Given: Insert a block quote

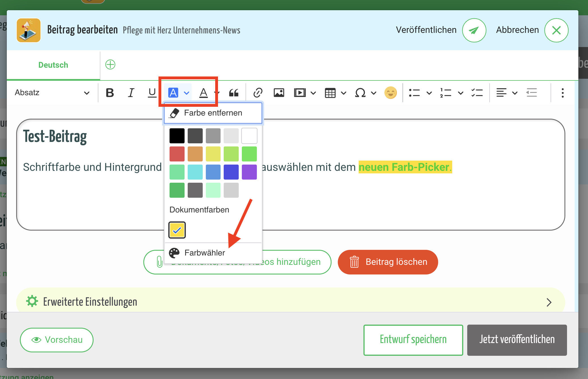Looking at the screenshot, I should [234, 93].
